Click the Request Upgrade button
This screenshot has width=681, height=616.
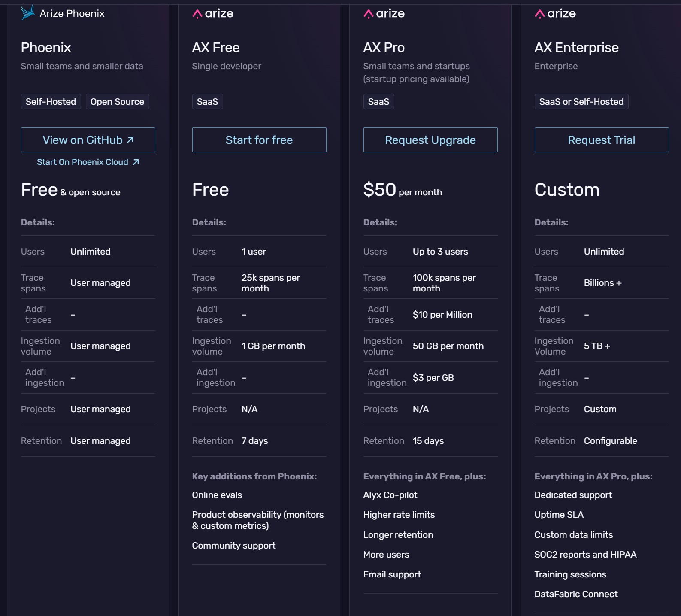430,140
